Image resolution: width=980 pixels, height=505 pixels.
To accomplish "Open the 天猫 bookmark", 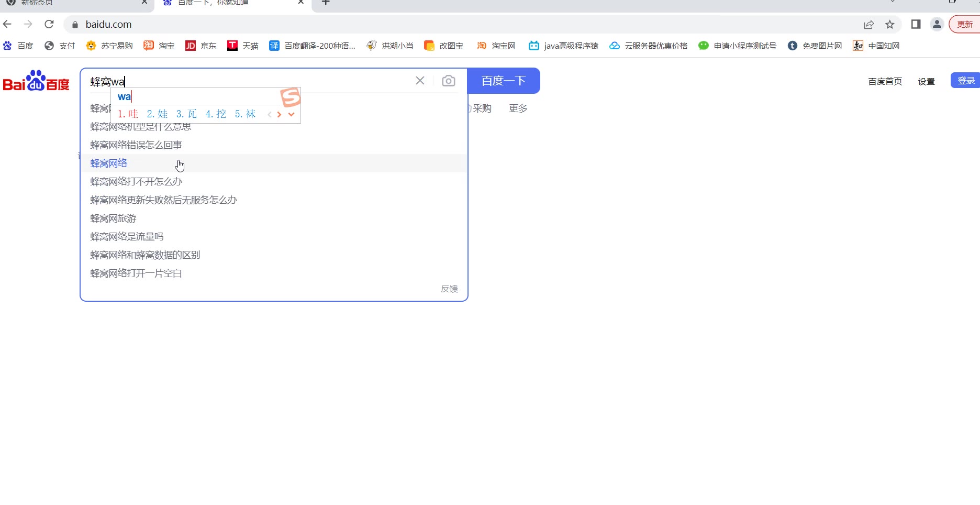I will click(x=243, y=46).
